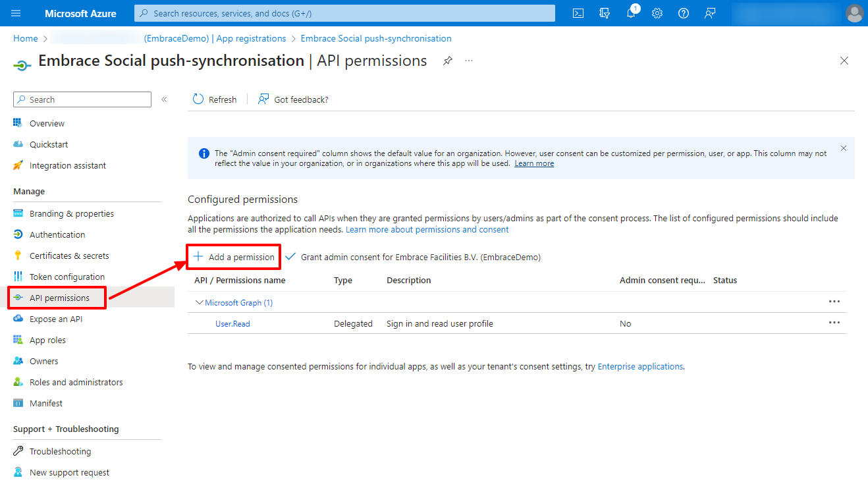This screenshot has width=868, height=488.
Task: Open Branding & properties
Action: (72, 213)
